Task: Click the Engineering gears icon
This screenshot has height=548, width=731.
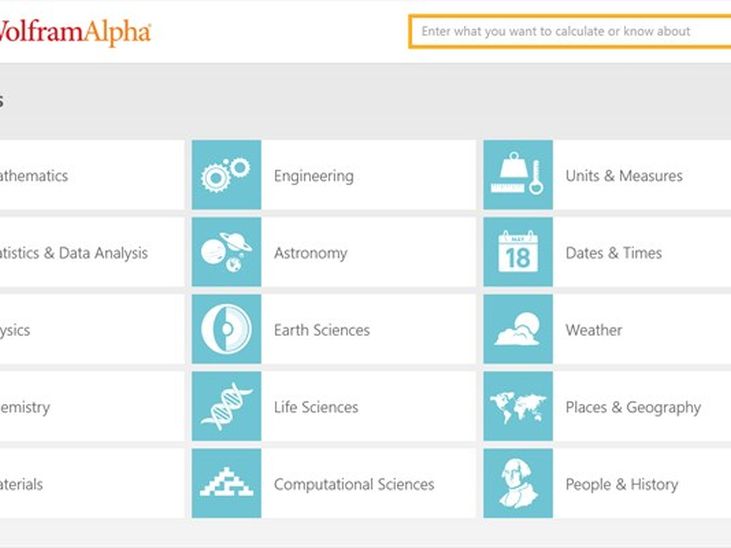Action: (227, 175)
